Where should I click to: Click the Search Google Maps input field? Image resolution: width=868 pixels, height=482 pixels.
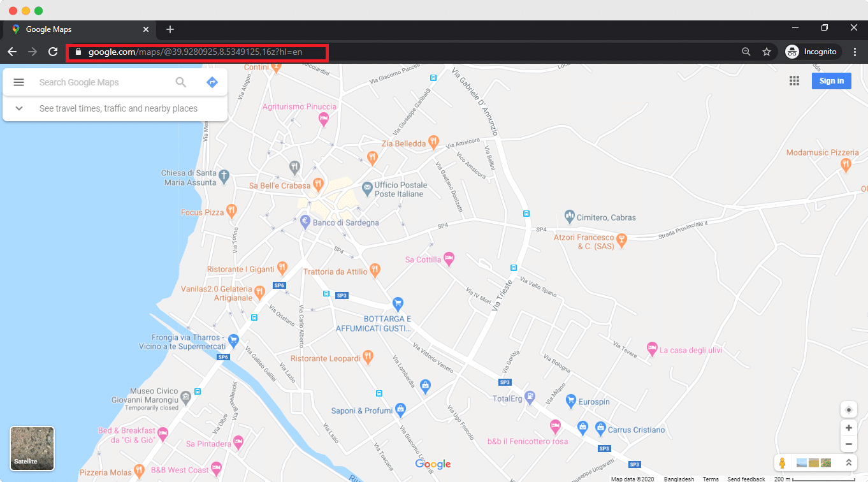(102, 82)
